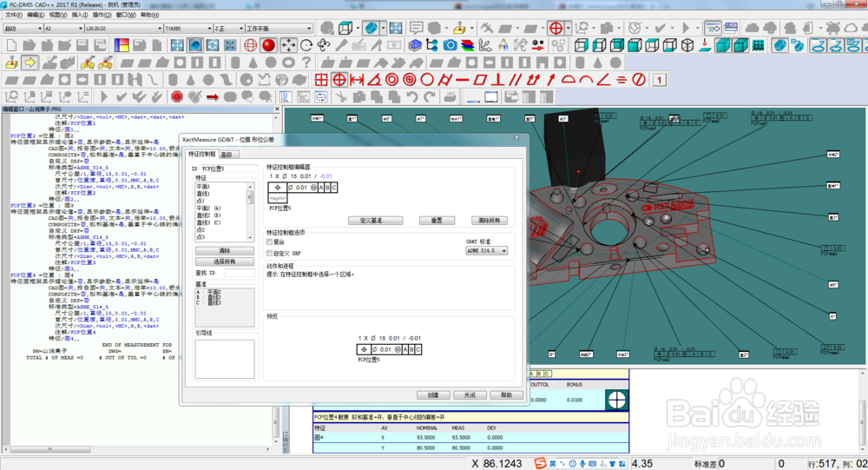Open the Z正 workplane dropdown
The height and width of the screenshot is (470, 868).
[229, 29]
